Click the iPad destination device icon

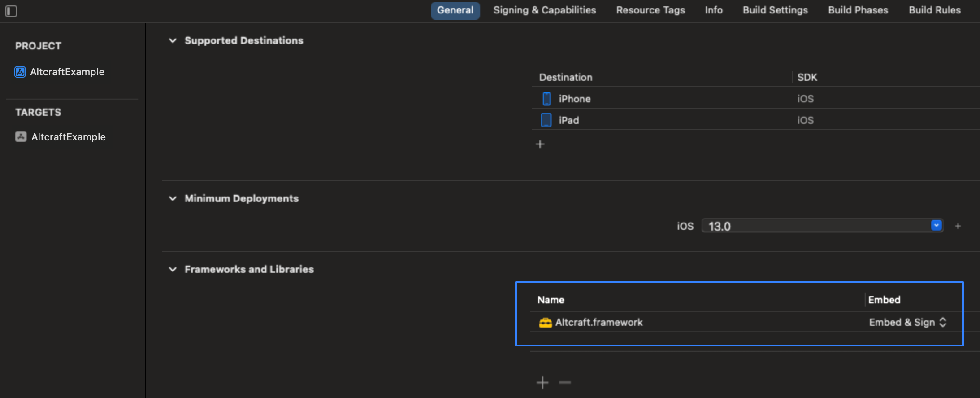click(x=546, y=120)
